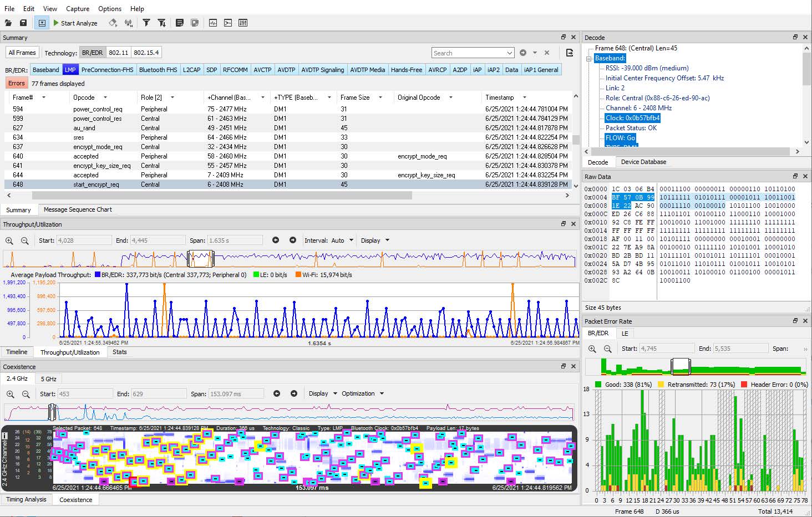Open the Capture menu
The image size is (812, 517).
coord(78,8)
